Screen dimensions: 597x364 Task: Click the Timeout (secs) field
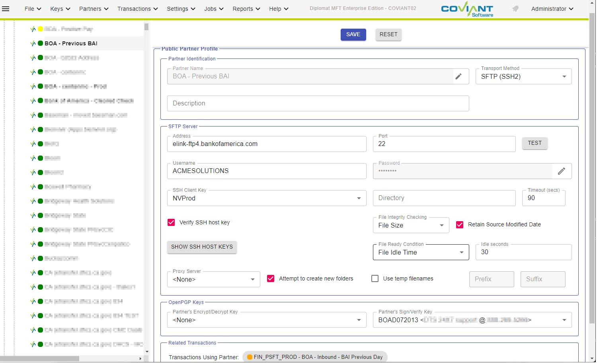544,198
